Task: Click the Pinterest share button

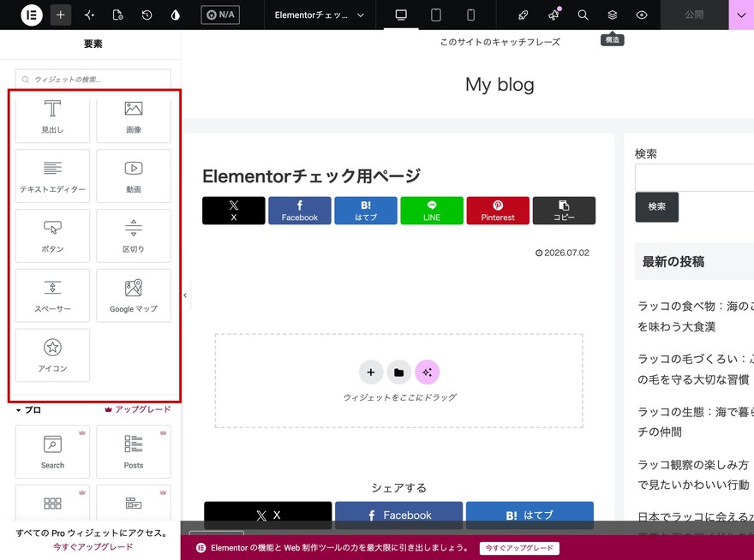Action: click(x=498, y=211)
